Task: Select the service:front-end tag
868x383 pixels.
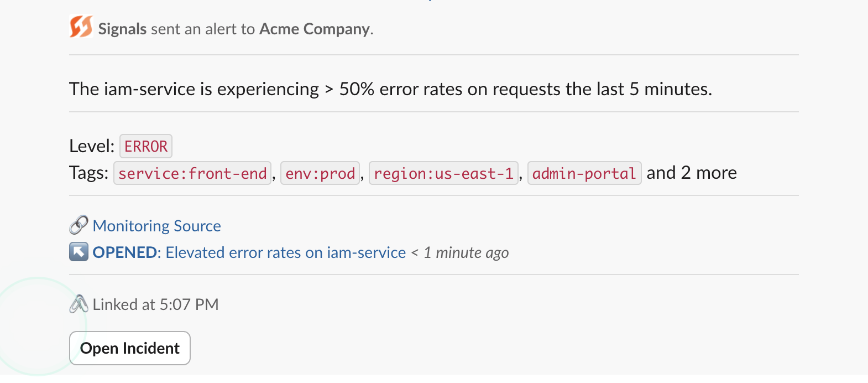Action: (192, 173)
